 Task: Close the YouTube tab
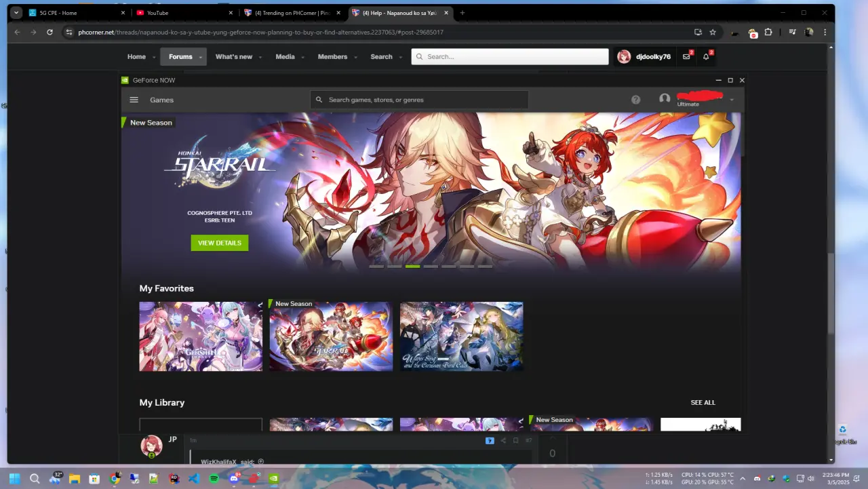(x=231, y=13)
